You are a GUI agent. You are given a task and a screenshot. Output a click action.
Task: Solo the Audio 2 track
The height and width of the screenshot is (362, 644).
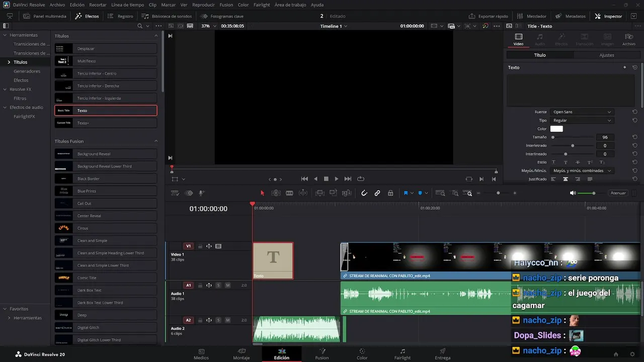point(218,320)
